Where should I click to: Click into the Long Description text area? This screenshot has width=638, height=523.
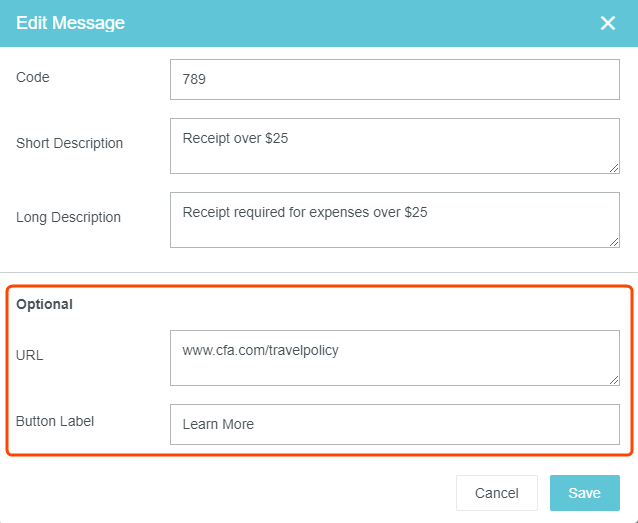[394, 220]
